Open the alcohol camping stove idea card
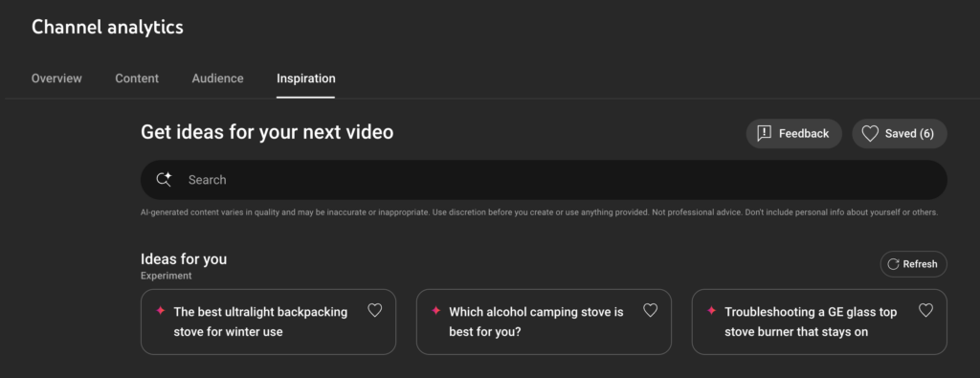This screenshot has height=378, width=980. coord(544,322)
